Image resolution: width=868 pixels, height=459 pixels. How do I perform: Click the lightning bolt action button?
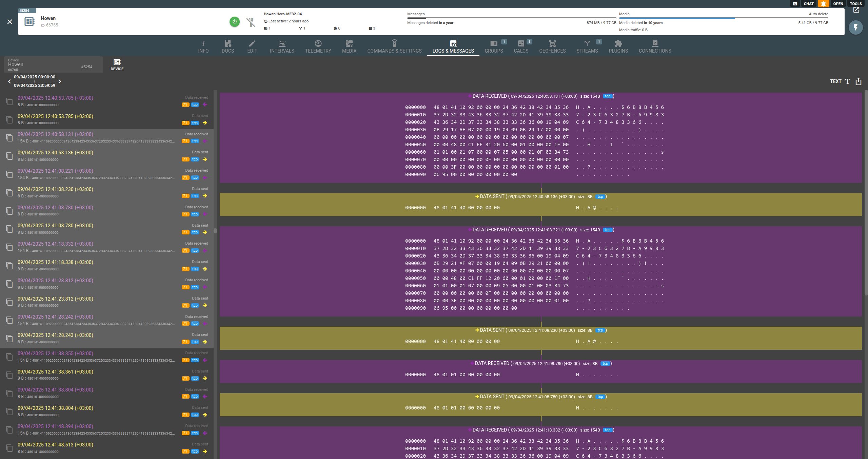click(x=855, y=27)
